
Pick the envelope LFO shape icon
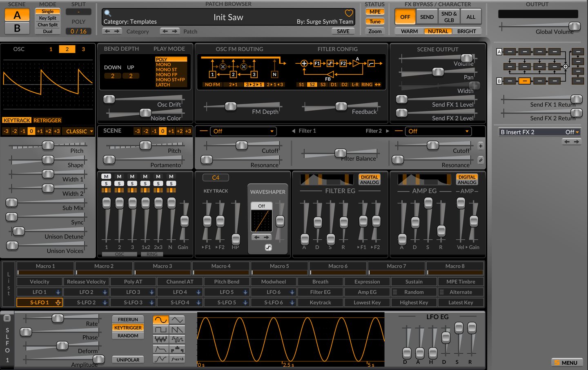[160, 349]
